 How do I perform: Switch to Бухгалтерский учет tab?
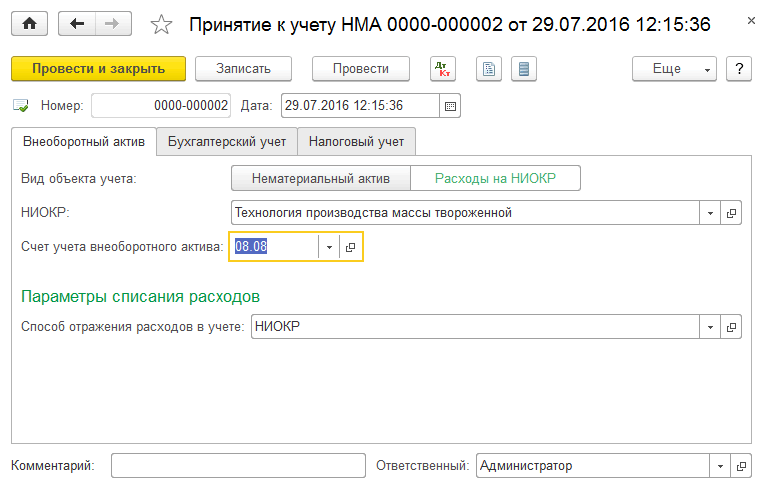pos(227,142)
